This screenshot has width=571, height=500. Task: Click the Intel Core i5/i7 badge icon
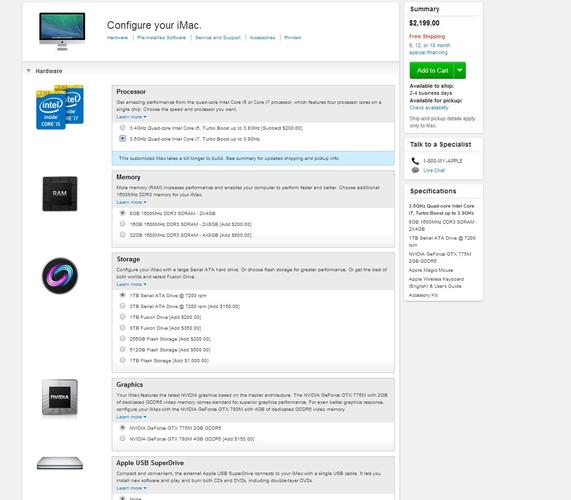point(60,107)
